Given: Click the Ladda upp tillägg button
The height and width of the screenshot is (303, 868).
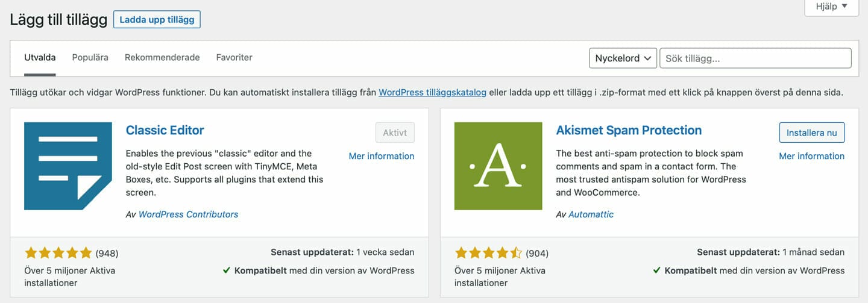Looking at the screenshot, I should coord(157,19).
